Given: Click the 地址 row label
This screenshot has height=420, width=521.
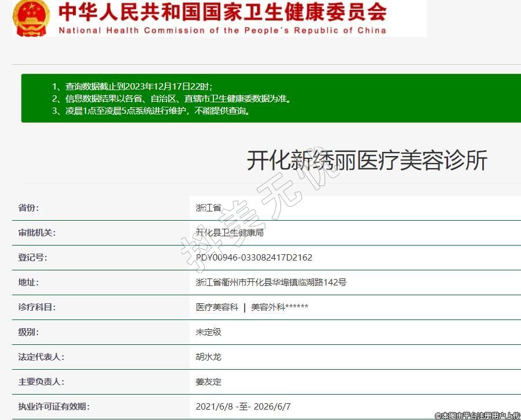Looking at the screenshot, I should point(28,283).
